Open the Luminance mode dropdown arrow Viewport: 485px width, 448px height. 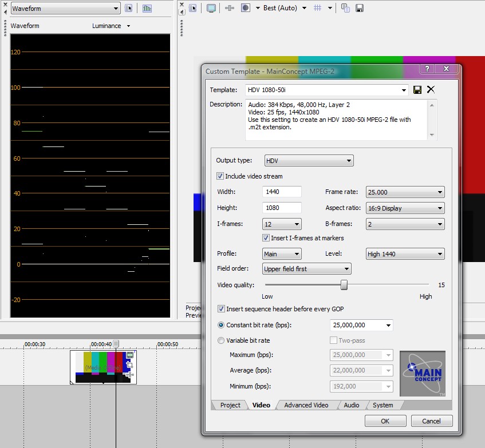pos(128,26)
